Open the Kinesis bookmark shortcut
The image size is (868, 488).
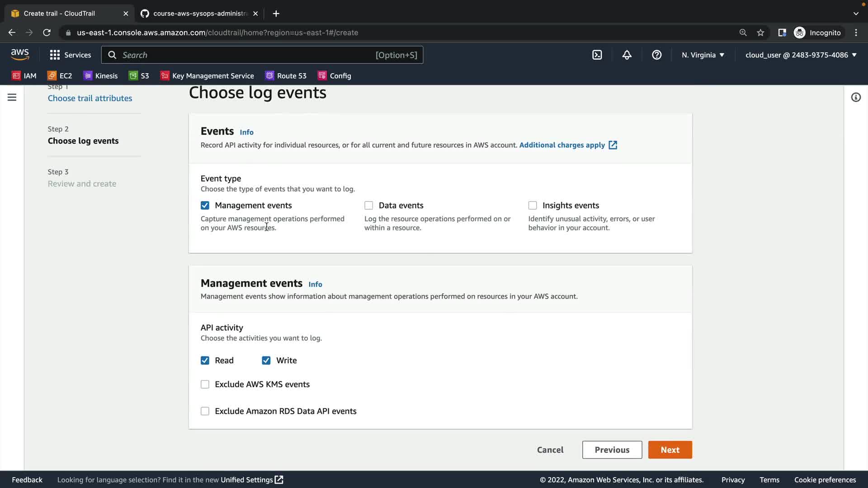[101, 76]
